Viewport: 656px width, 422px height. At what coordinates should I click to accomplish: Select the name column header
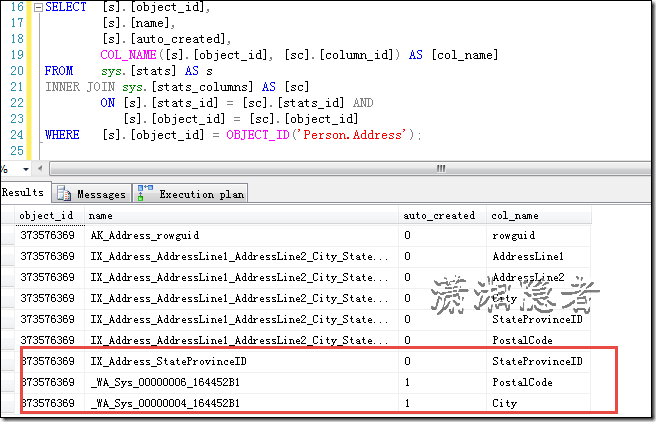coord(100,215)
